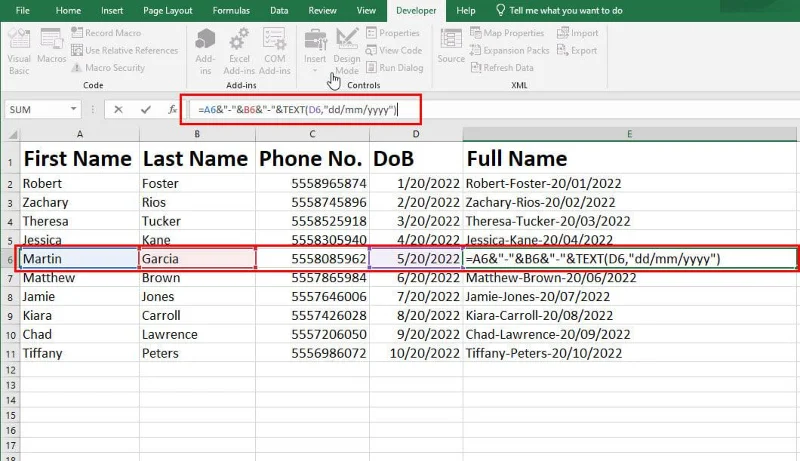The image size is (800, 461).
Task: Select column C header
Action: [x=312, y=134]
